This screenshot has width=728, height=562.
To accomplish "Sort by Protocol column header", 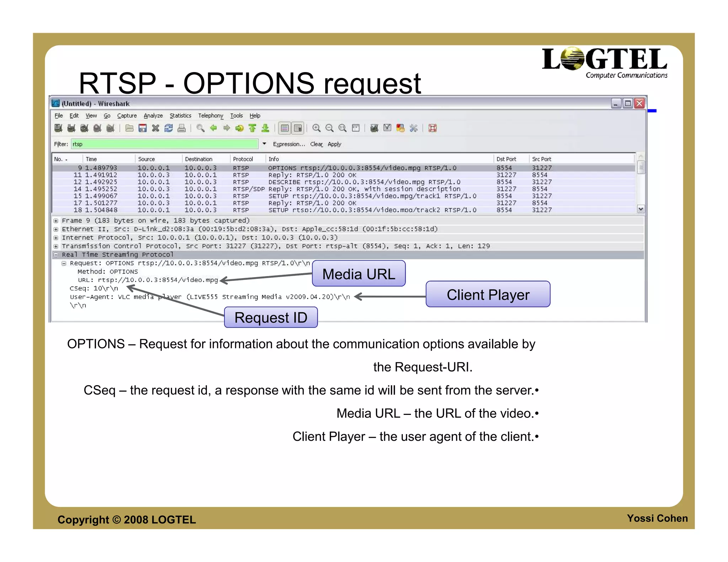I will tap(248, 159).
